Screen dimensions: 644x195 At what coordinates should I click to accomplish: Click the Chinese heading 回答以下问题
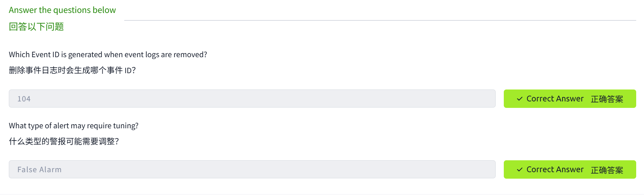point(36,27)
